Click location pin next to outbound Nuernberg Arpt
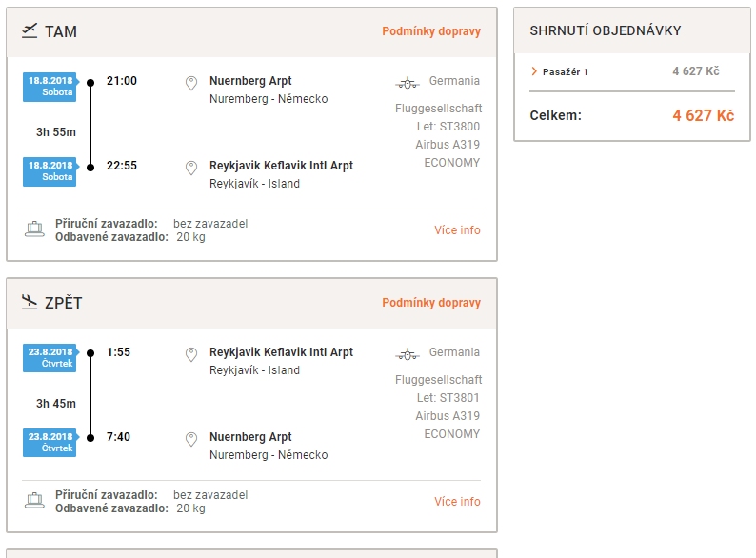This screenshot has width=756, height=558. click(x=191, y=83)
